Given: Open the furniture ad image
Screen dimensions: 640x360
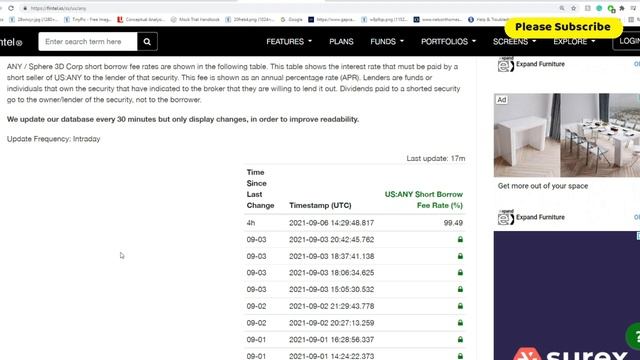Looking at the screenshot, I should [x=567, y=135].
